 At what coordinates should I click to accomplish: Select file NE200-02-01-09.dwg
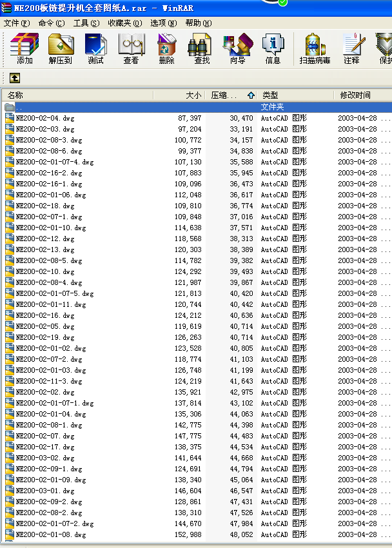tap(51, 480)
